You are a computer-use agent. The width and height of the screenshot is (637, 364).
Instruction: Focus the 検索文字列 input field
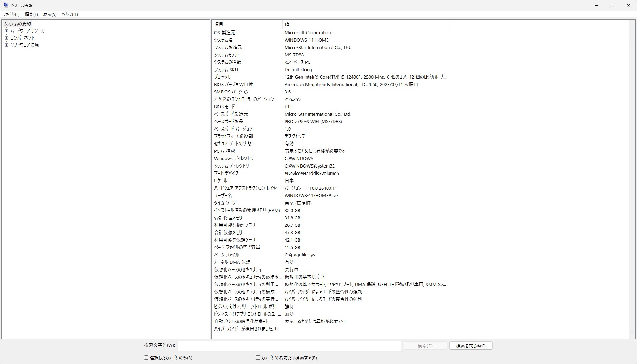pyautogui.click(x=289, y=346)
